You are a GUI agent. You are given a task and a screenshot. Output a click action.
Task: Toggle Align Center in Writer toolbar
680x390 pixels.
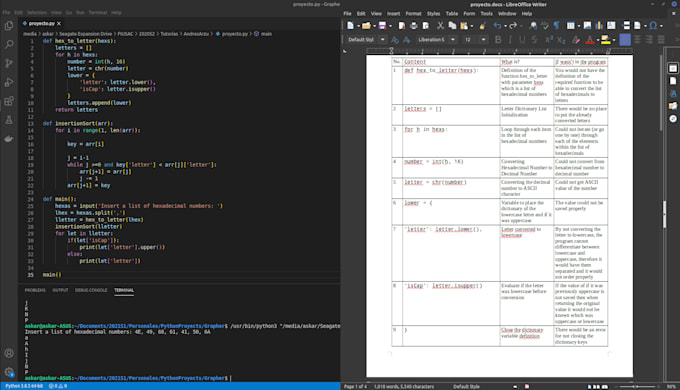[x=637, y=40]
